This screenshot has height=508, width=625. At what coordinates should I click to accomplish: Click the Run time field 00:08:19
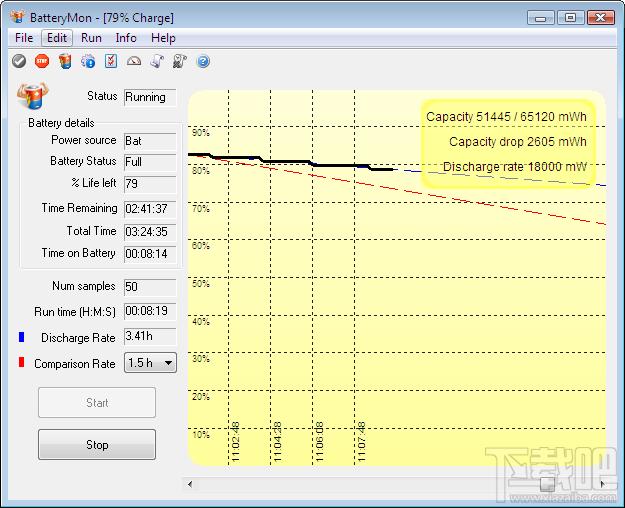tap(150, 311)
